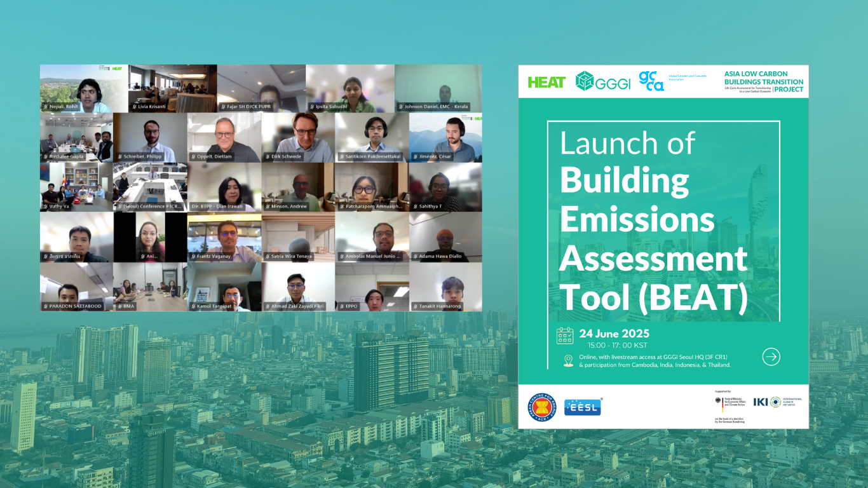Screen dimensions: 868x488
Task: Click muted mic icon beside Dirk Schwede
Action: tap(267, 156)
